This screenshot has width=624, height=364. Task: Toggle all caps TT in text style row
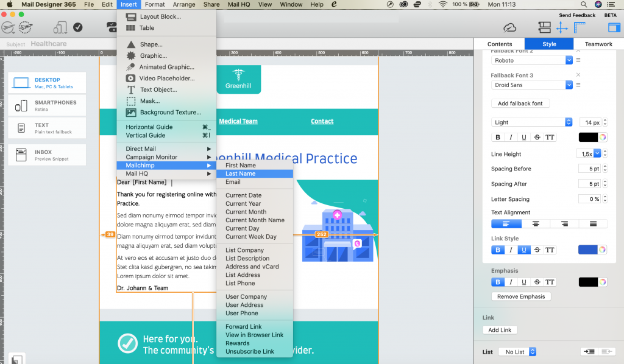[x=550, y=138]
